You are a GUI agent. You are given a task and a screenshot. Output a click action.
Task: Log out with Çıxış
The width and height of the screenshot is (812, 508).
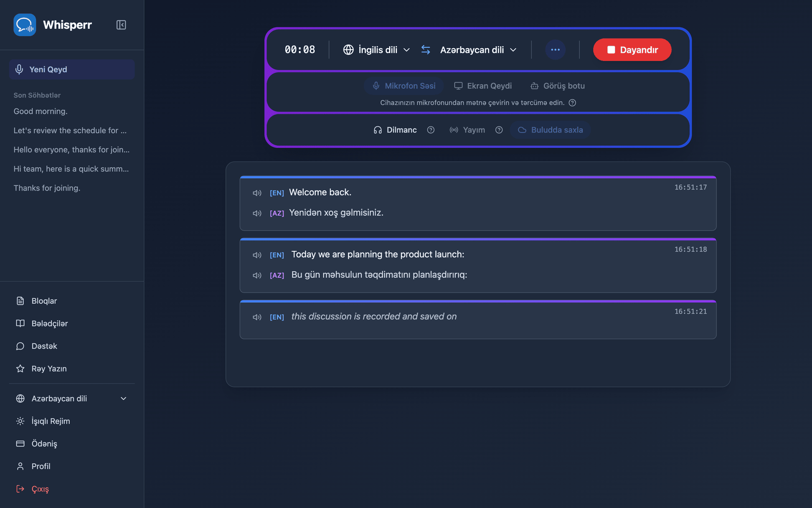[x=72, y=489]
